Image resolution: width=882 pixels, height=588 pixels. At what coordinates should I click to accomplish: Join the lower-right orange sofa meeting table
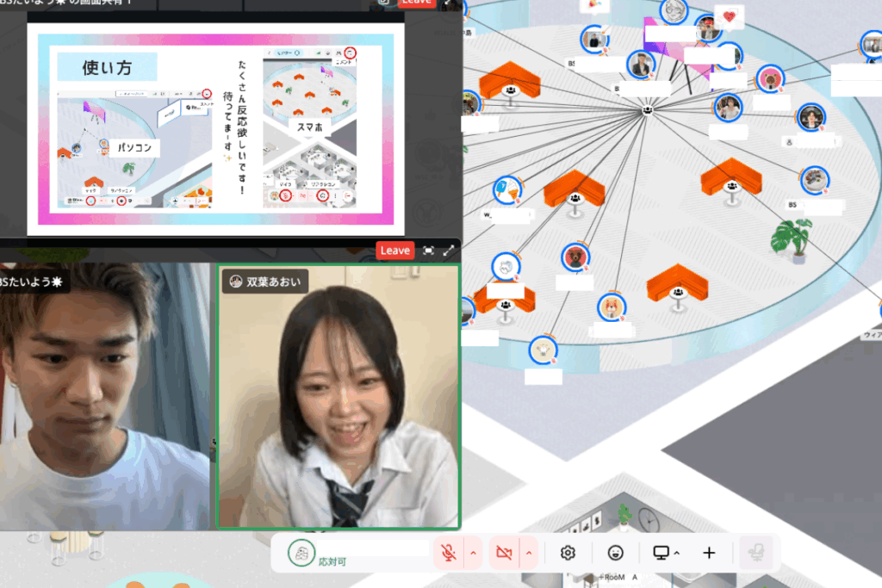[x=677, y=287]
